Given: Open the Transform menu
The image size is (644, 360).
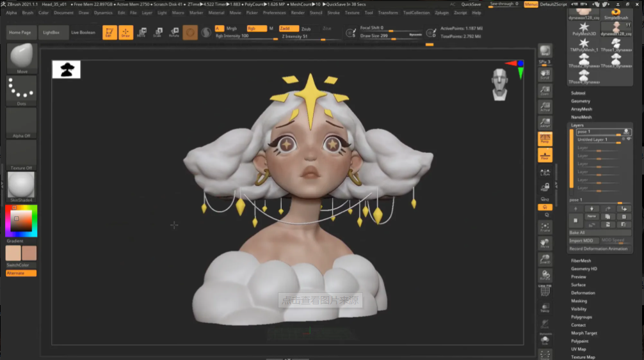Looking at the screenshot, I should [x=388, y=13].
